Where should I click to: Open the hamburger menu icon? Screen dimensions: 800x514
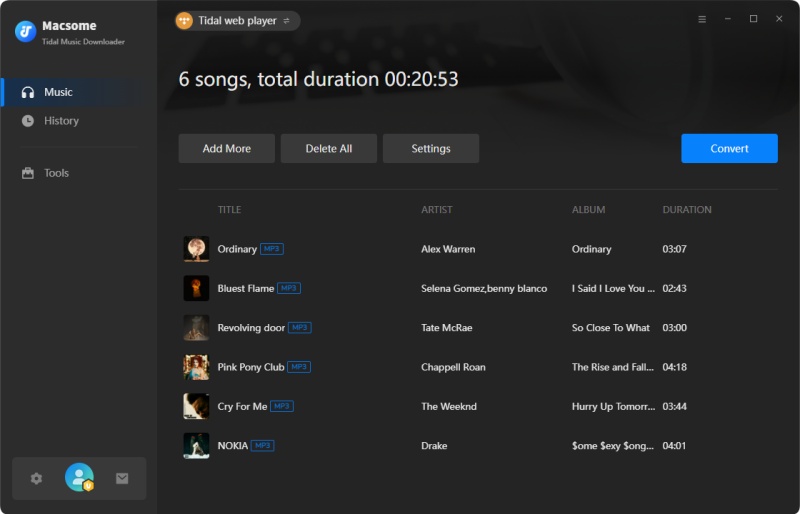pos(702,19)
